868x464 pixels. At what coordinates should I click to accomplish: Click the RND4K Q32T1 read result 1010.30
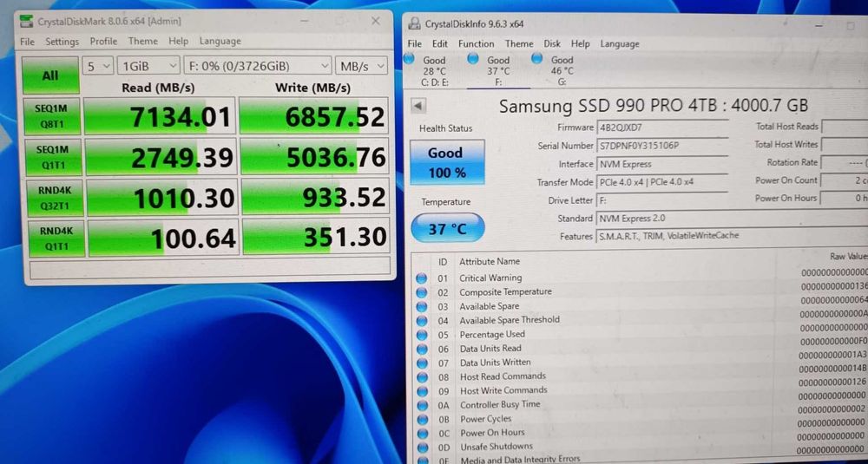coord(161,198)
